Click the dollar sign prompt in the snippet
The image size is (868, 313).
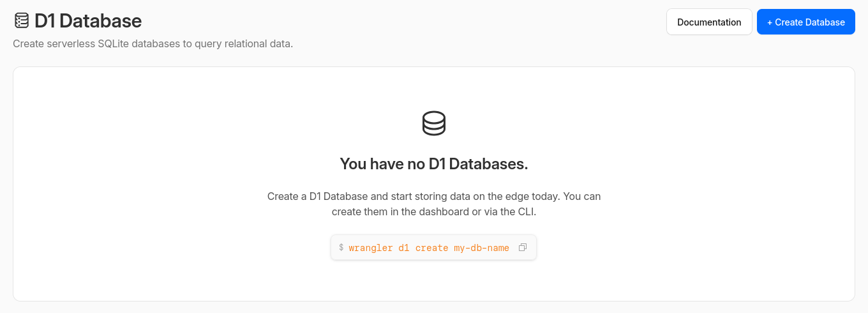pyautogui.click(x=341, y=248)
